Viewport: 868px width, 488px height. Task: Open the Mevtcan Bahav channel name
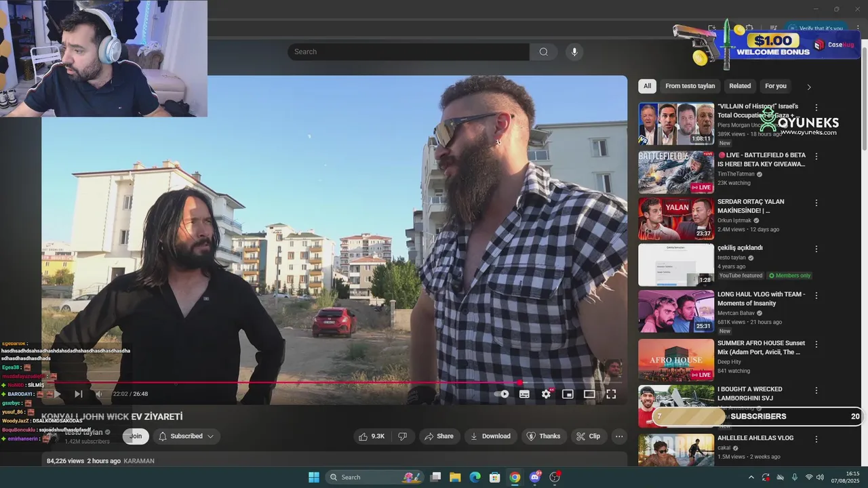[x=735, y=313]
